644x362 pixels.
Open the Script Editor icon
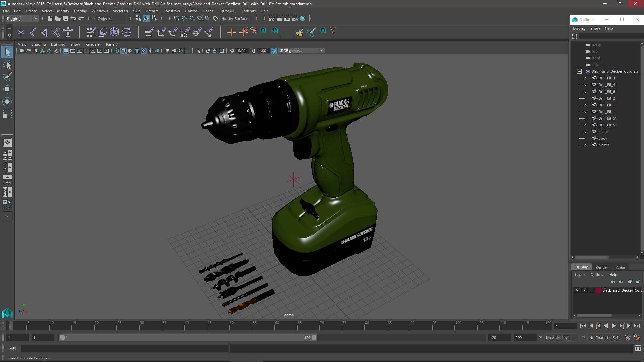[638, 349]
